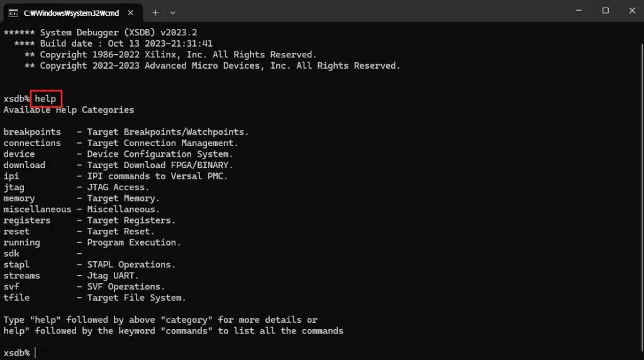Maximize the terminal window
The image size is (644, 360).
point(606,11)
